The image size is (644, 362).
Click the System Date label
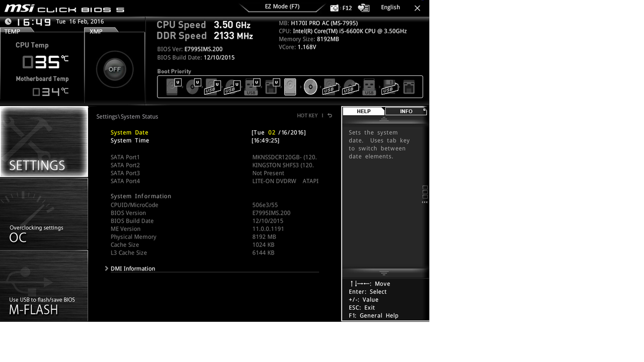pos(129,133)
